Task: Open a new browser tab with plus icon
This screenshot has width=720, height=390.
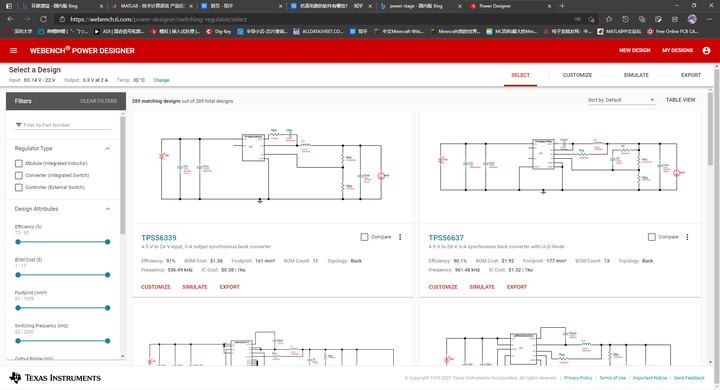Action: coord(562,6)
